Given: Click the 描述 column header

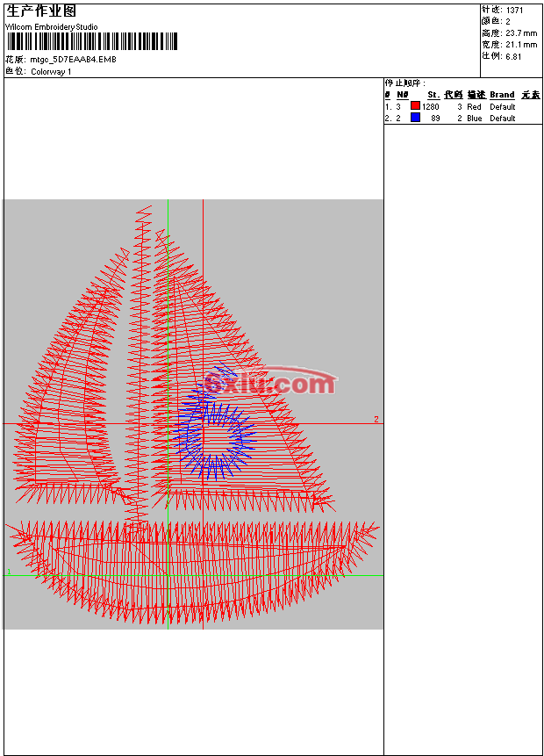Looking at the screenshot, I should tap(476, 95).
